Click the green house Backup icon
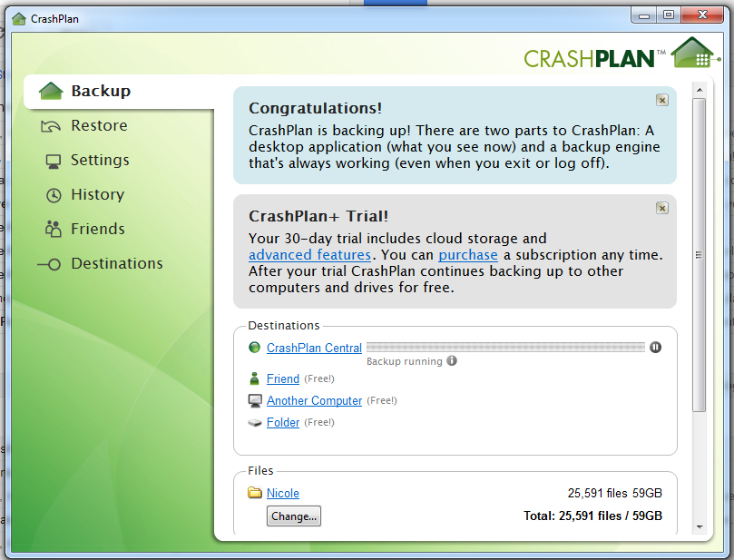The height and width of the screenshot is (560, 734). [x=51, y=91]
